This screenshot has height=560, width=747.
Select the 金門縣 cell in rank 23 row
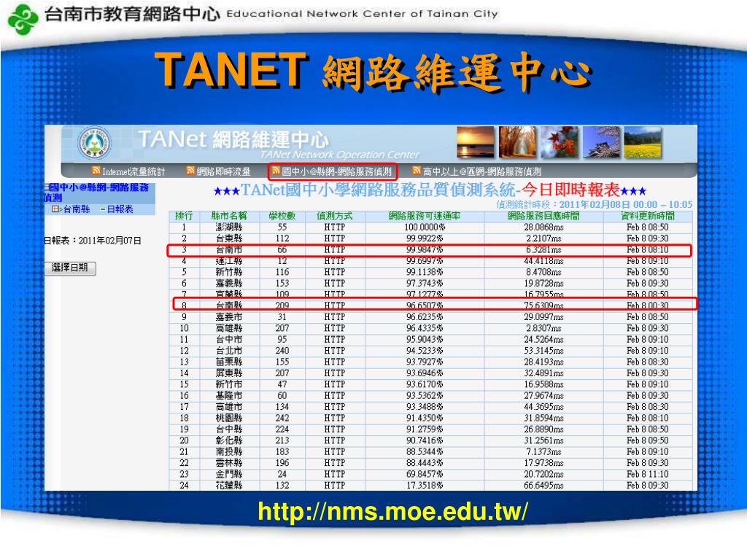pyautogui.click(x=229, y=474)
